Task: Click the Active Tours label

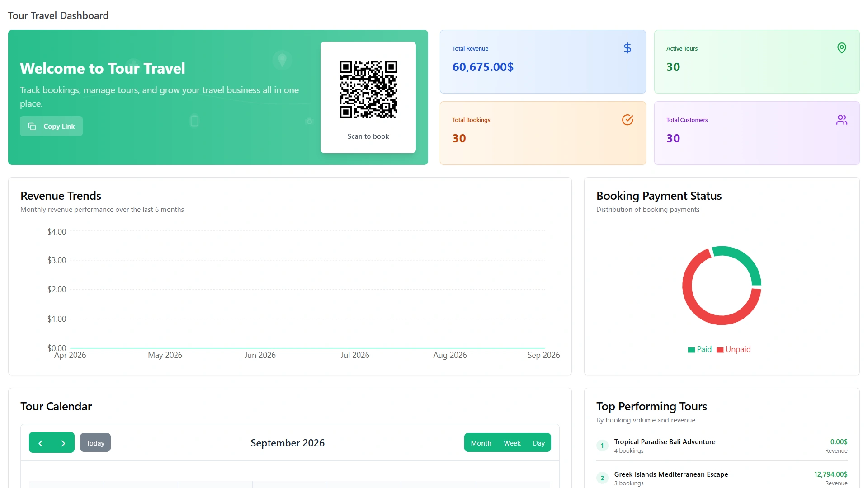Action: pos(682,48)
